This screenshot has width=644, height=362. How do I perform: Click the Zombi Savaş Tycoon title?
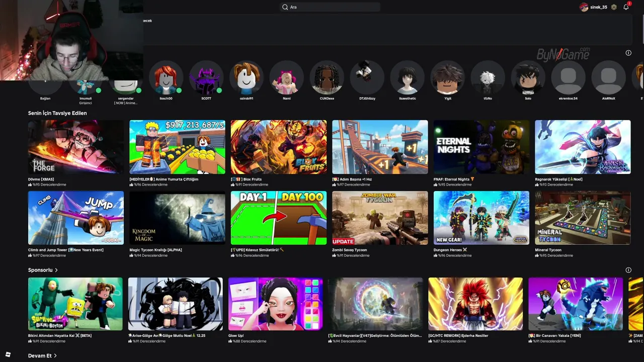click(350, 250)
